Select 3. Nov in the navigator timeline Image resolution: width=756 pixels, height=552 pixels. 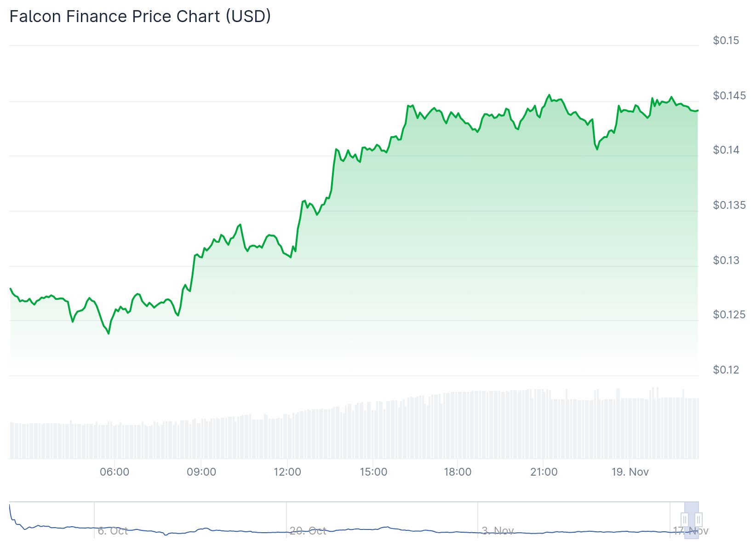[x=498, y=531]
